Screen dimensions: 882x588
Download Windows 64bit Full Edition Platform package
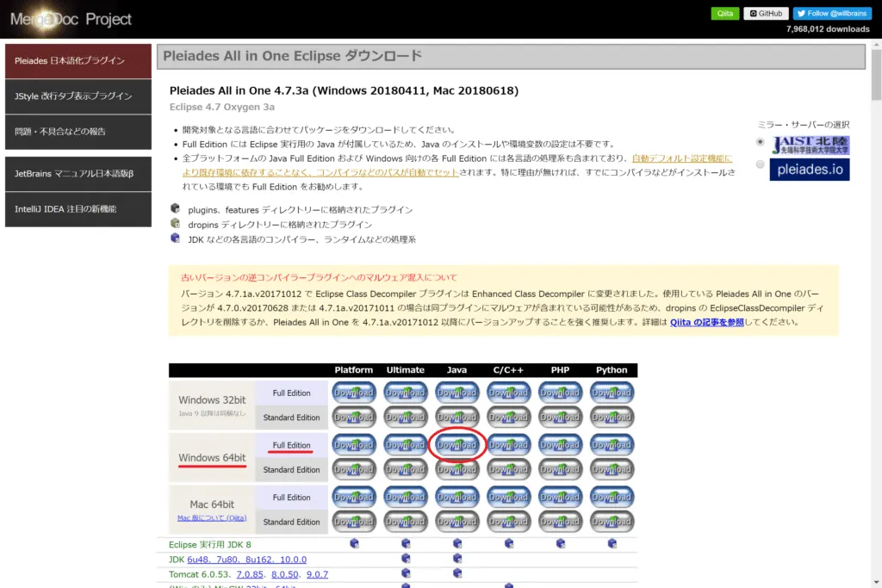pyautogui.click(x=354, y=444)
